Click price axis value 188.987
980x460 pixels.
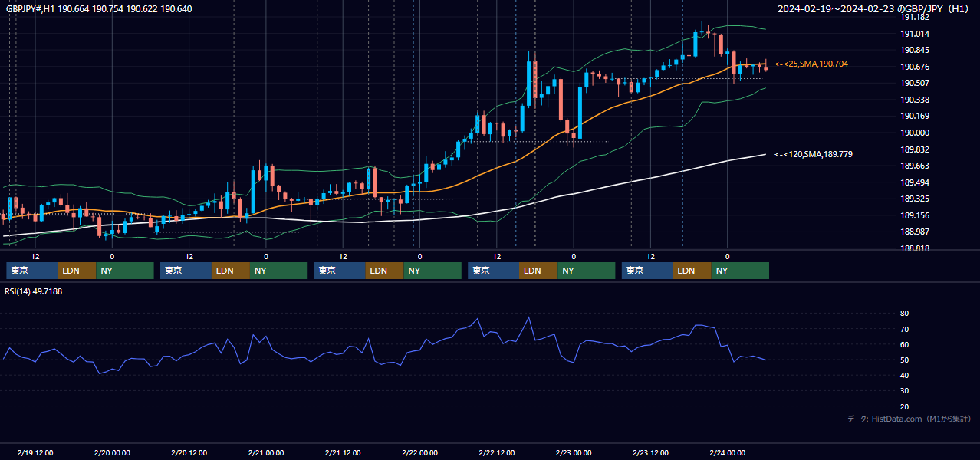tap(915, 232)
